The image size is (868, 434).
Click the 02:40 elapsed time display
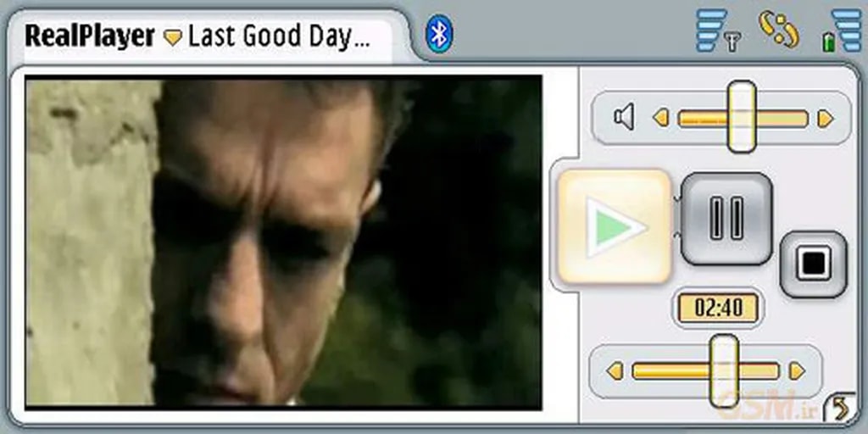(x=718, y=309)
